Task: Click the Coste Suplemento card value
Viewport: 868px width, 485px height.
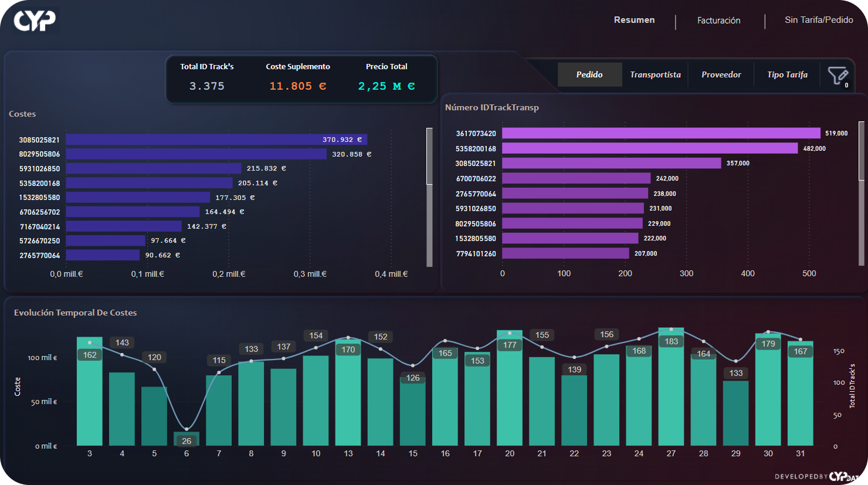Action: point(297,86)
